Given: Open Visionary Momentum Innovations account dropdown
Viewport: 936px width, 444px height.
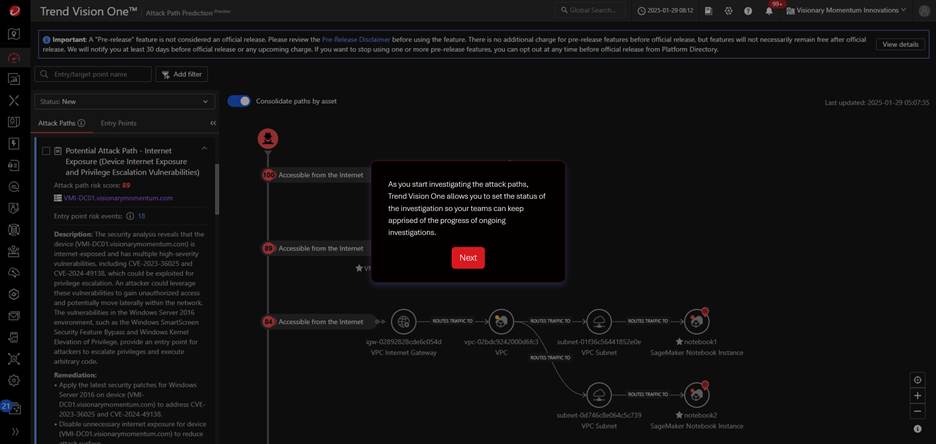Looking at the screenshot, I should click(846, 11).
